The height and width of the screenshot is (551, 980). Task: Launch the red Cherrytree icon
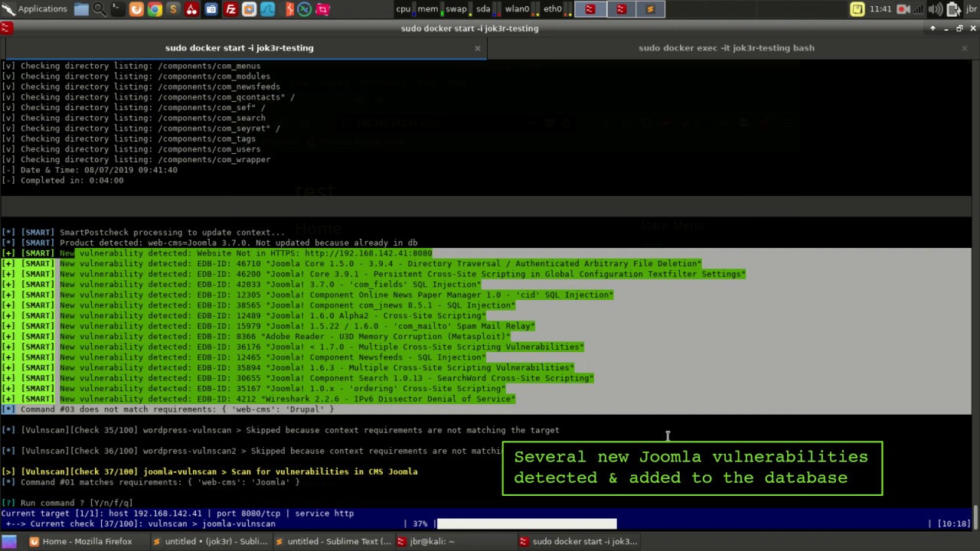191,9
